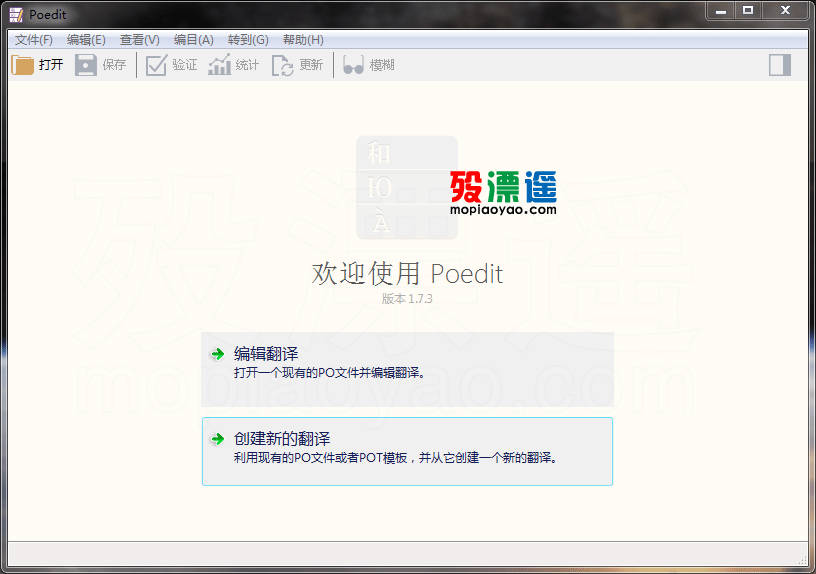The width and height of the screenshot is (816, 574).
Task: Click the Save (保存) floppy disk icon
Action: (86, 65)
